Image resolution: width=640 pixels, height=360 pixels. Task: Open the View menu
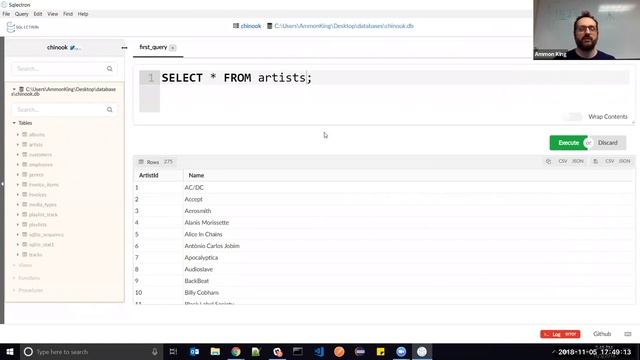tap(53, 14)
